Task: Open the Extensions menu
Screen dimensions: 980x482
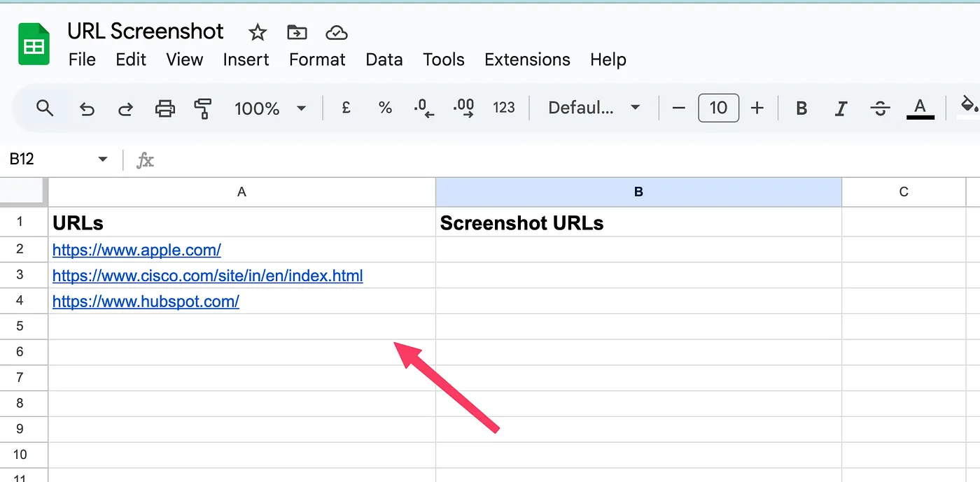Action: pyautogui.click(x=527, y=59)
